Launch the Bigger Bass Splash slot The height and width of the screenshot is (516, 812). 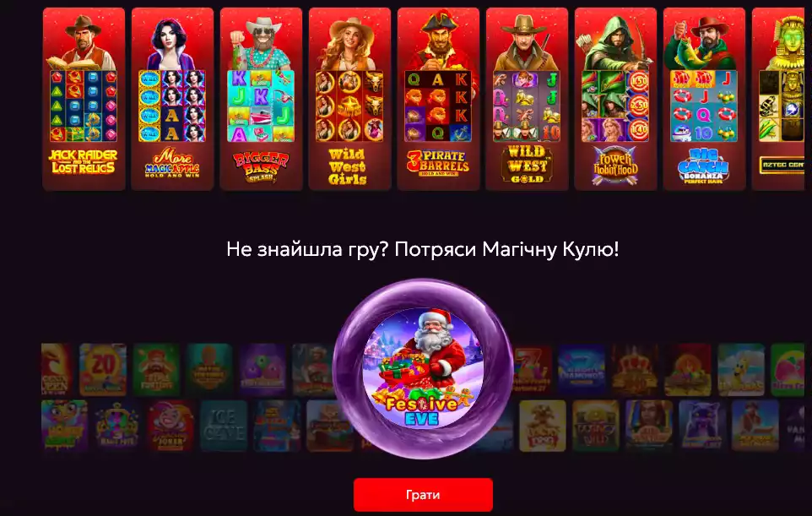click(261, 99)
